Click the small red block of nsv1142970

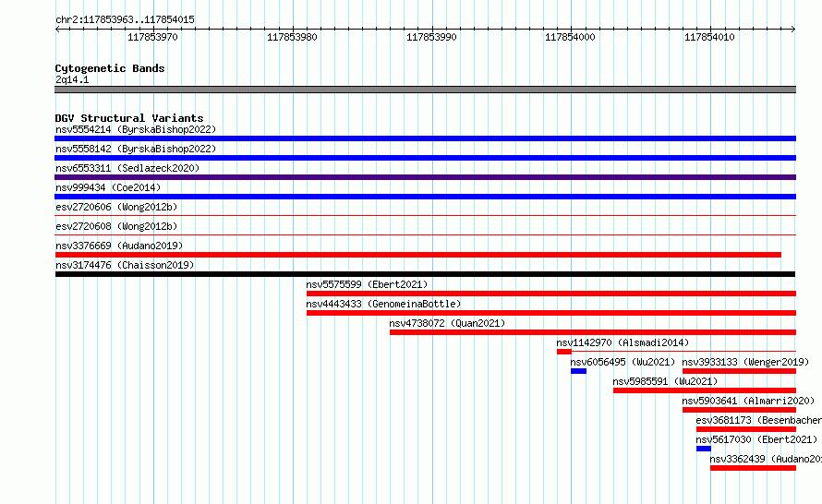pyautogui.click(x=564, y=352)
